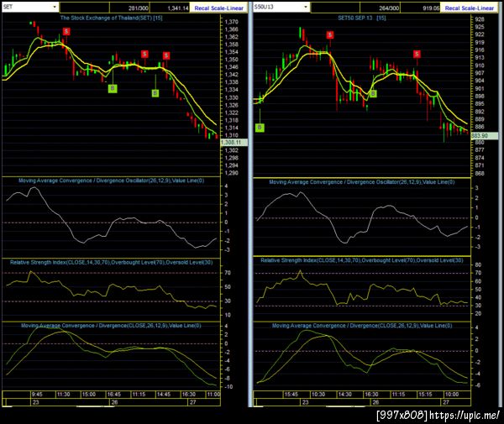
Task: Click the green B buy marker below SET 16:45 candle
Action: tap(113, 88)
